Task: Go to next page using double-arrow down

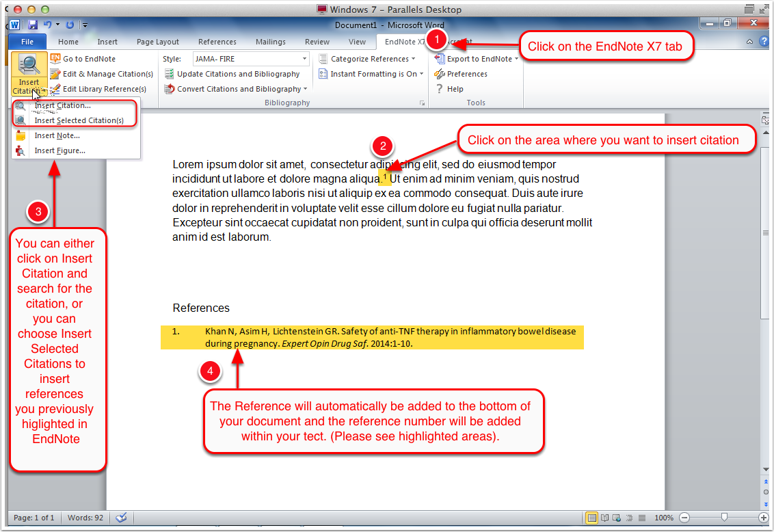Action: pyautogui.click(x=766, y=504)
